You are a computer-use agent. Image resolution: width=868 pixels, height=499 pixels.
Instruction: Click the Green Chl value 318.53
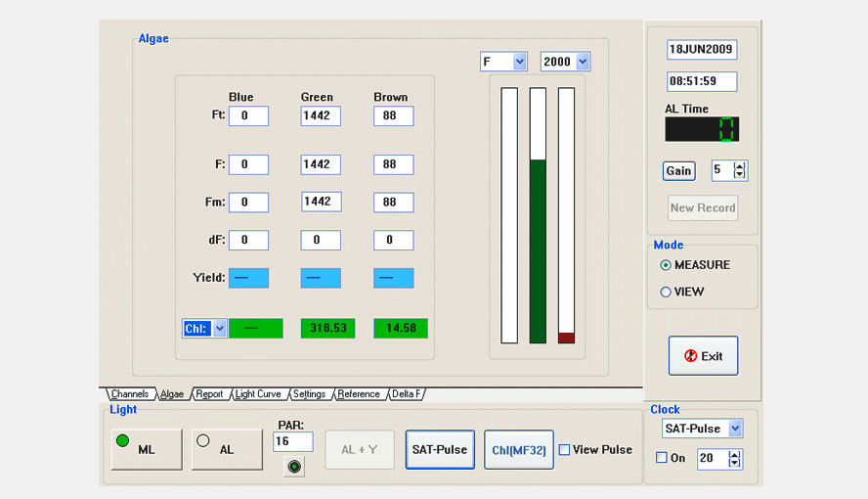click(x=327, y=328)
